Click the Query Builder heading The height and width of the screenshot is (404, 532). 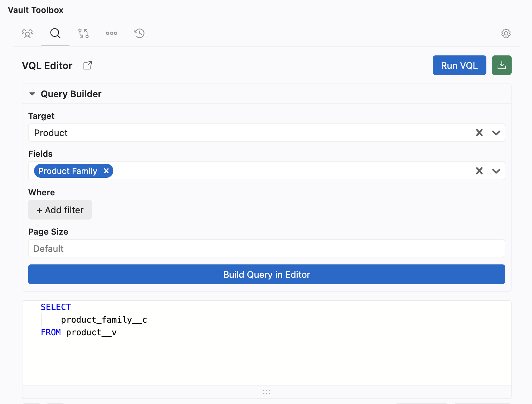[71, 94]
